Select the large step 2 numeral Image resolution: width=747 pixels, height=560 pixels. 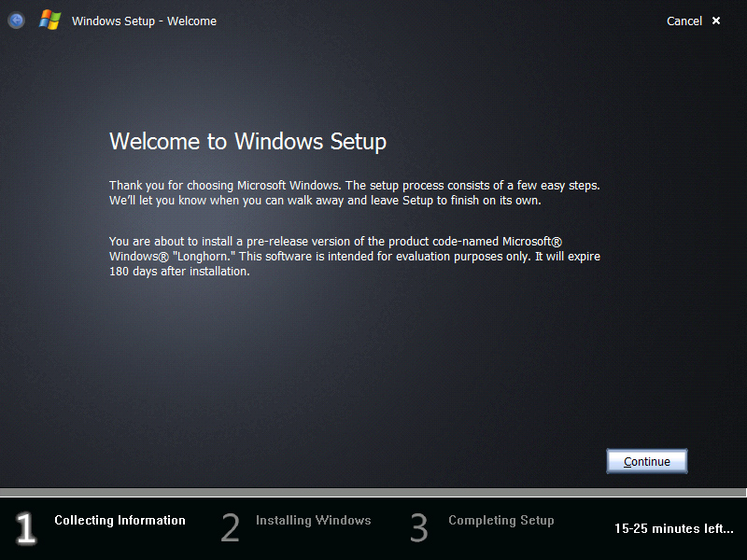(x=230, y=527)
